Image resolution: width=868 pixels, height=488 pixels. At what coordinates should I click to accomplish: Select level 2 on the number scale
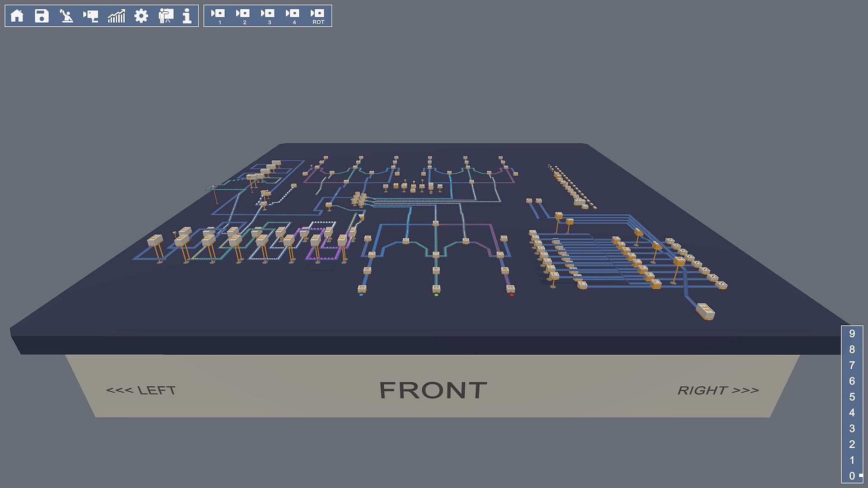852,444
